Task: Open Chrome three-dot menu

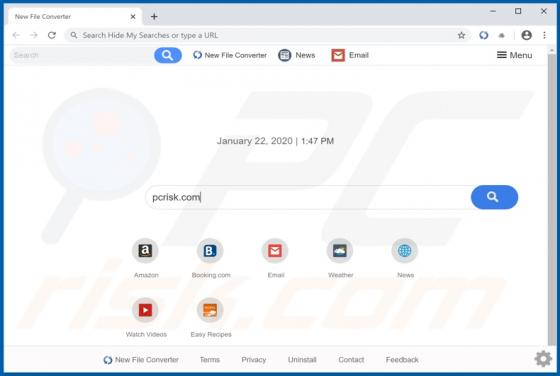Action: 544,35
